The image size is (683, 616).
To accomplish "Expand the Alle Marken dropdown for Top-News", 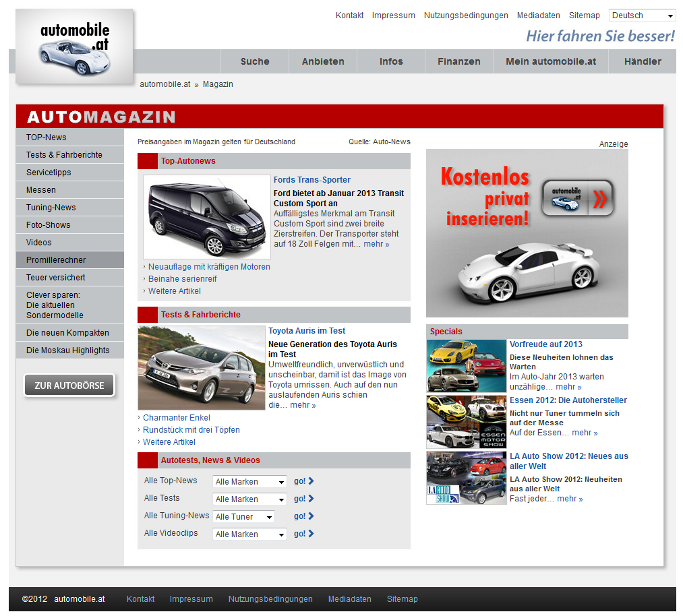I will click(249, 482).
